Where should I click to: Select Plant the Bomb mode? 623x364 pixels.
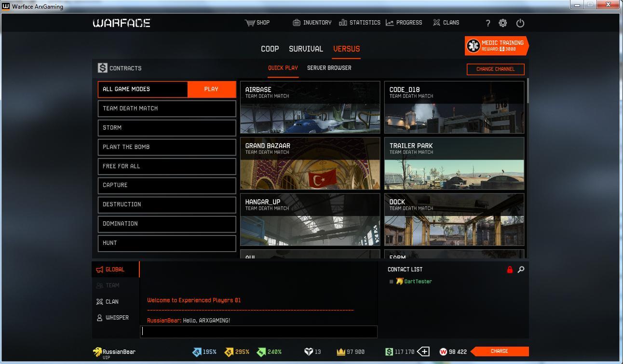(x=167, y=147)
